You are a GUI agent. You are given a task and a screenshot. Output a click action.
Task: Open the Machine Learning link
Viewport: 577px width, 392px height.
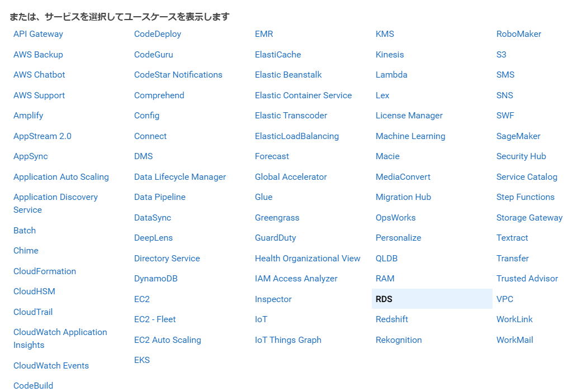tap(410, 136)
